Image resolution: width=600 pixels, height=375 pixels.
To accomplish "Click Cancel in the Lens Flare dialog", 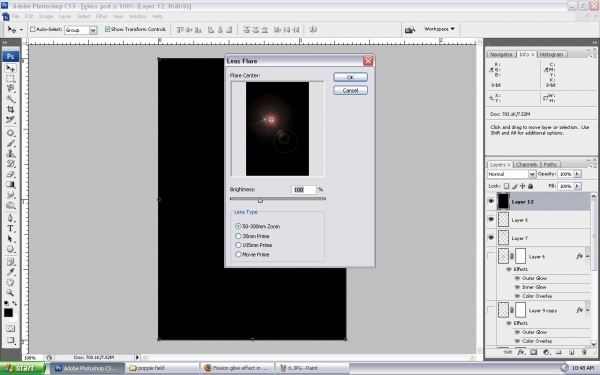I will coord(350,90).
